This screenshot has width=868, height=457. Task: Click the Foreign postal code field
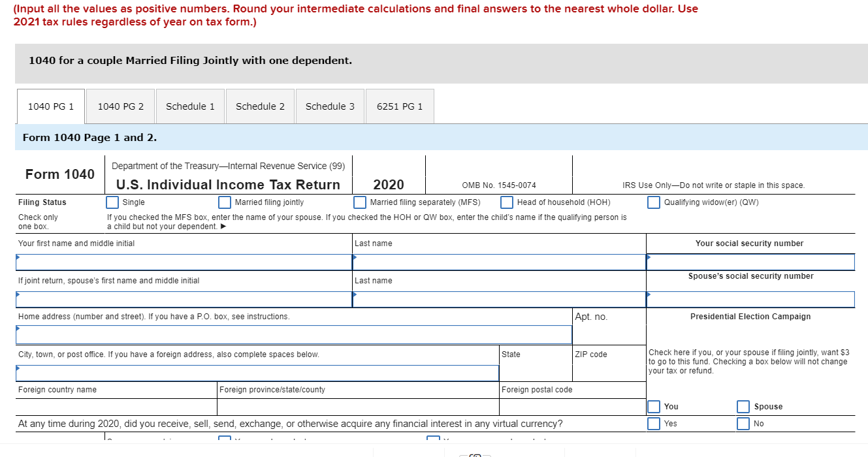573,407
